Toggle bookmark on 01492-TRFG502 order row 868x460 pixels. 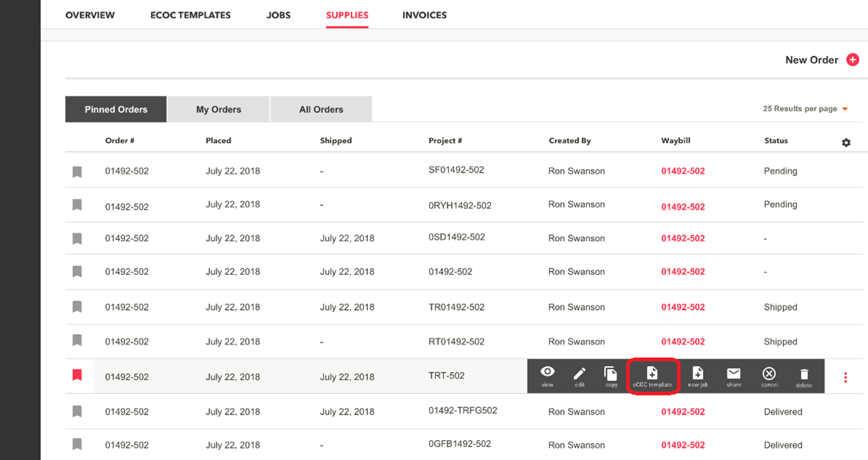coord(77,411)
